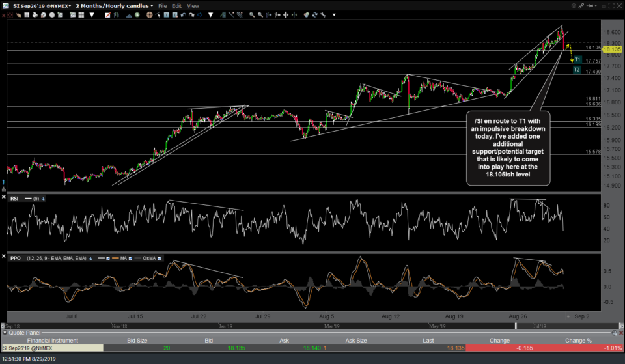This screenshot has width=625, height=364.
Task: Click the Bid Size column header
Action: [137, 341]
